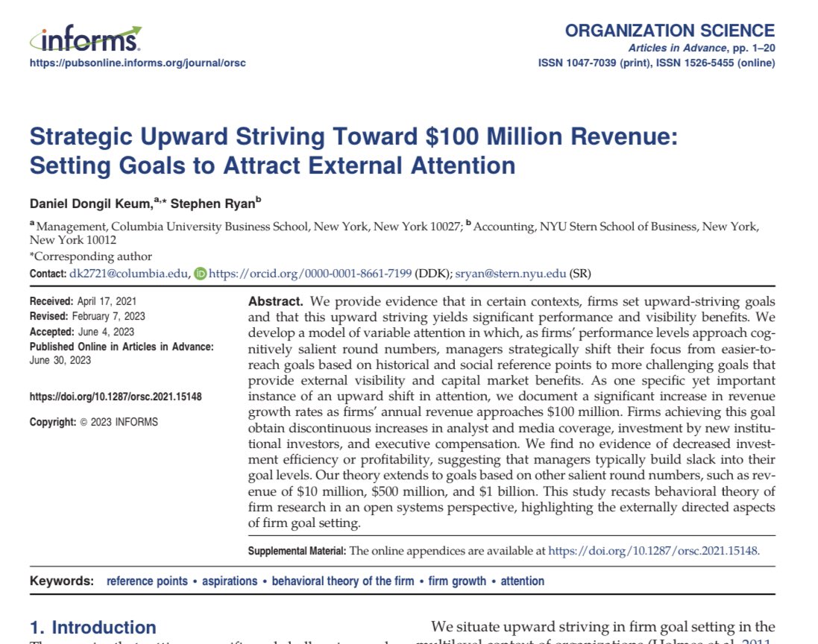Click 'Copyright: © 2023 INFORMS' text
The image size is (818, 644).
point(94,423)
